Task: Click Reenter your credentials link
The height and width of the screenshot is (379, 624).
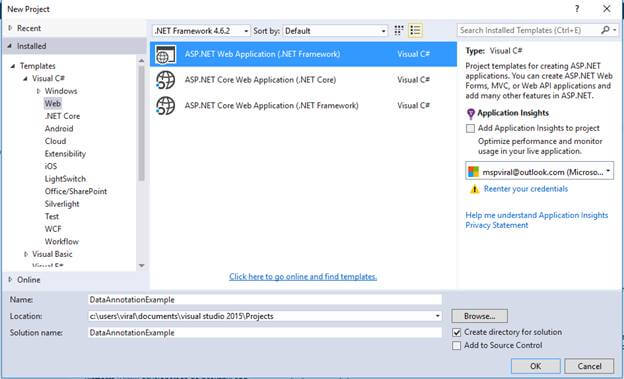Action: (x=526, y=189)
